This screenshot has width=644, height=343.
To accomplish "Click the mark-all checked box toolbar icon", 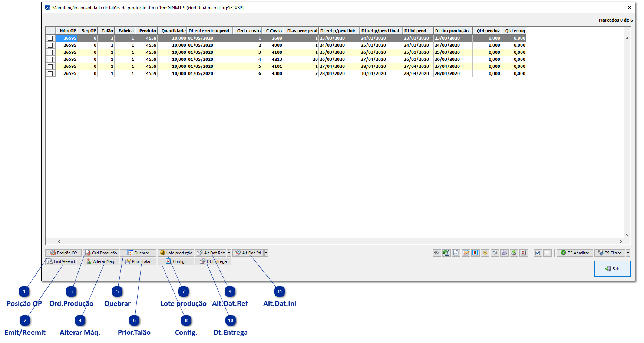I will (538, 253).
